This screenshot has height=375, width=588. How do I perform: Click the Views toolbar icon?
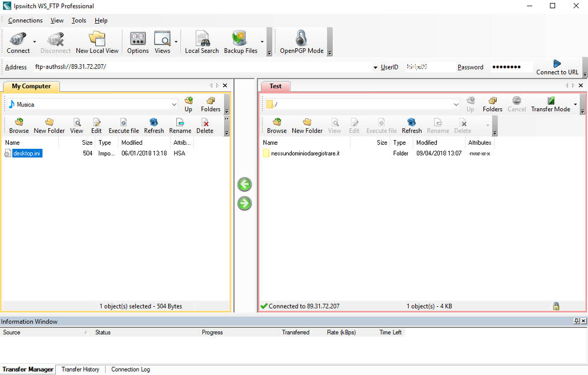click(162, 39)
